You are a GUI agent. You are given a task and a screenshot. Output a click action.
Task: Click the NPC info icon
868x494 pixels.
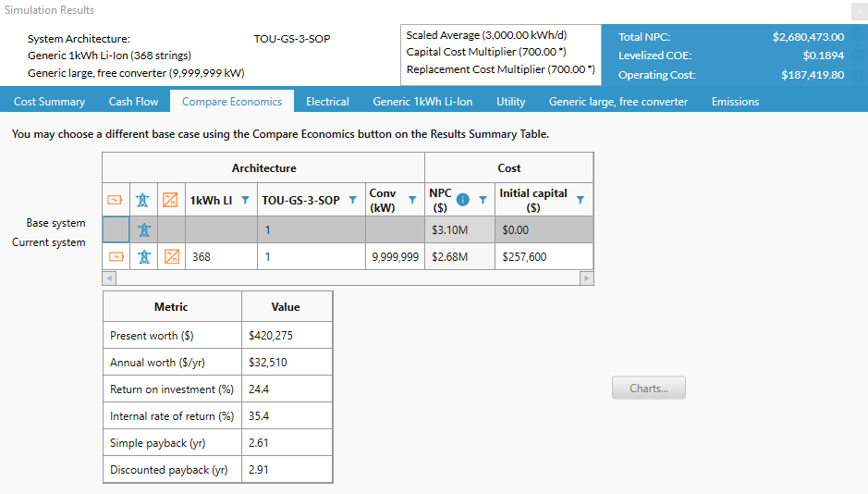coord(463,200)
